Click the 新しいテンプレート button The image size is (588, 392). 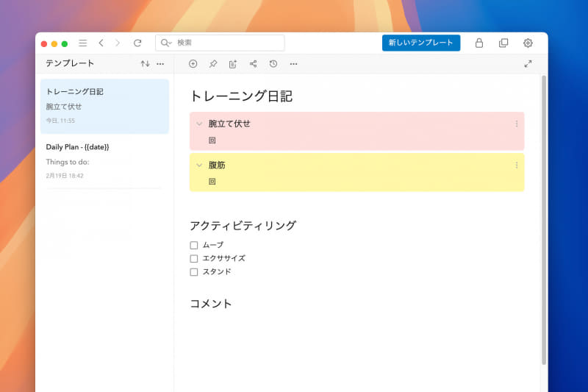pos(420,43)
